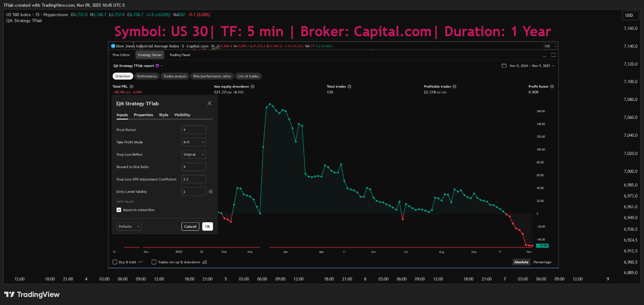Open the Pine Editor tab
The height and width of the screenshot is (305, 644).
[121, 55]
